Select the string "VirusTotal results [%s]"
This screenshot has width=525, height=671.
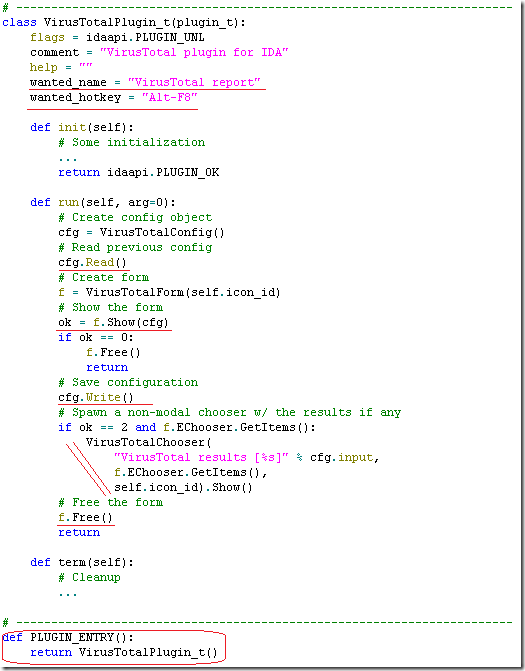tap(202, 457)
